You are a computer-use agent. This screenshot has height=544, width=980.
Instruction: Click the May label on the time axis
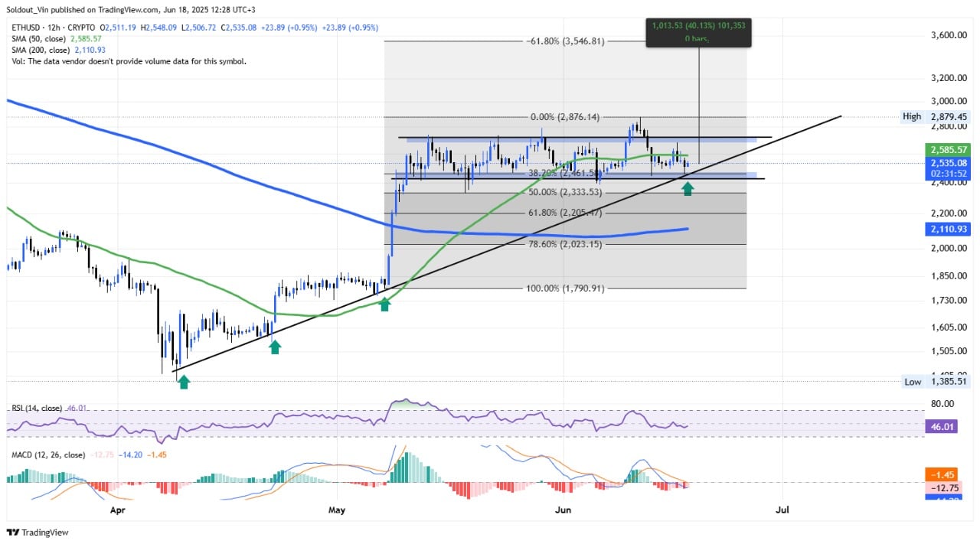[x=338, y=509]
